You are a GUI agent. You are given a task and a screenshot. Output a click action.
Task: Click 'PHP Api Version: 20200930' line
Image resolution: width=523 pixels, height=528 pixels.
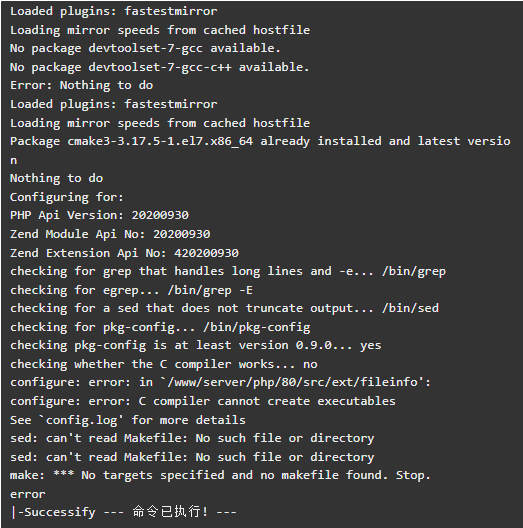coord(99,216)
